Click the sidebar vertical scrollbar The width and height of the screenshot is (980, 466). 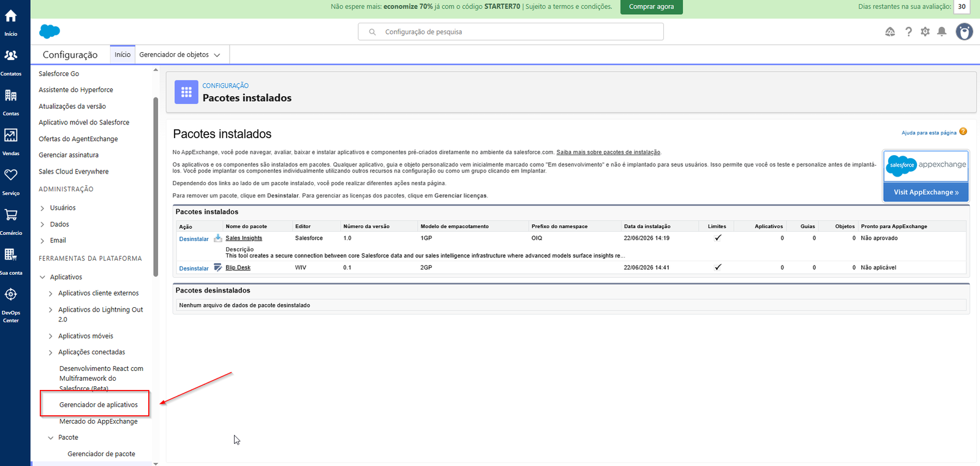pos(156,187)
